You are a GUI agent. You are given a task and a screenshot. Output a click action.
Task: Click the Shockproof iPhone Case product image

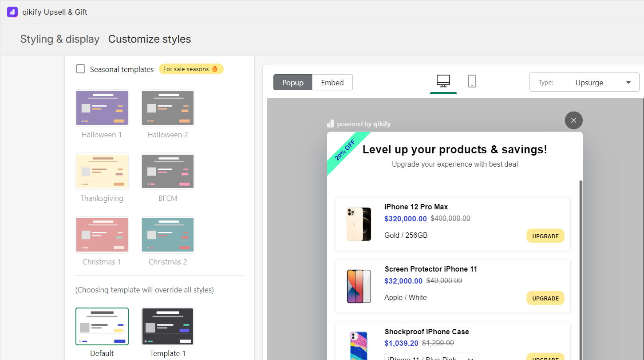[359, 345]
